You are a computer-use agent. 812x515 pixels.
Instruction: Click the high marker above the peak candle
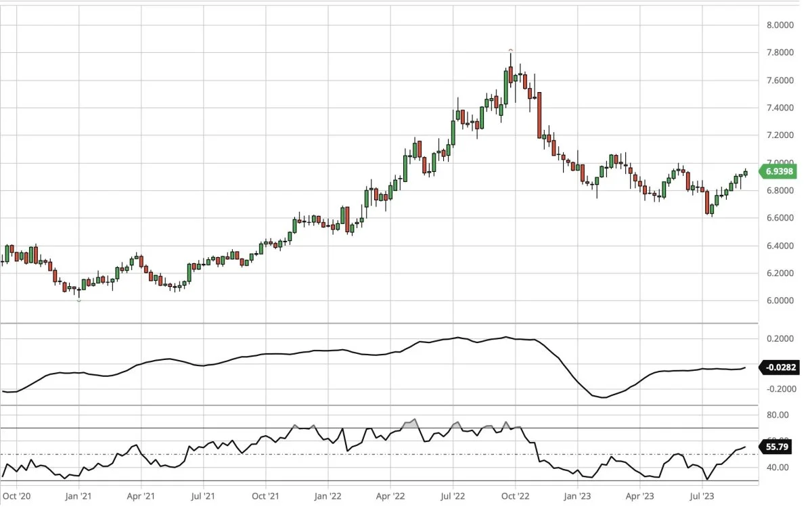point(511,50)
